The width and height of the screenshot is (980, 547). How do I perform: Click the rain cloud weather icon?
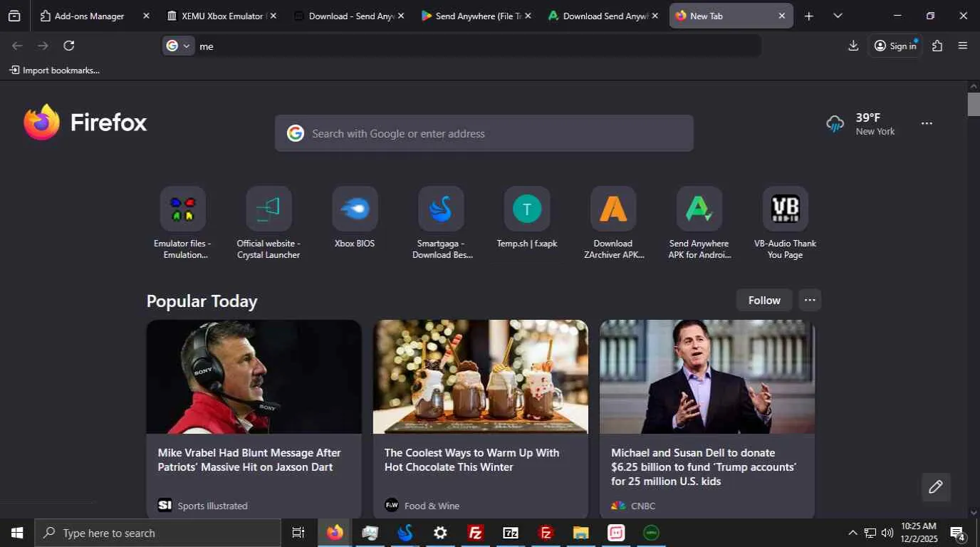pyautogui.click(x=835, y=123)
